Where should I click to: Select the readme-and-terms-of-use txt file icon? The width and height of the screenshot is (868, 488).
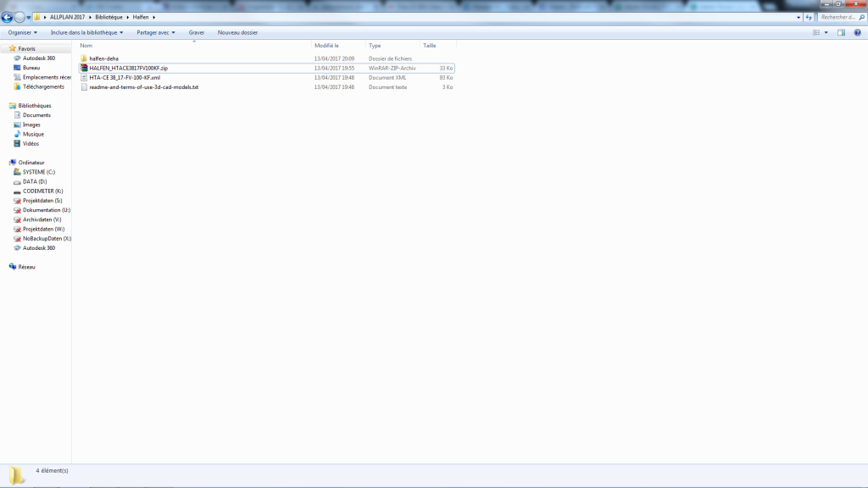click(x=84, y=87)
